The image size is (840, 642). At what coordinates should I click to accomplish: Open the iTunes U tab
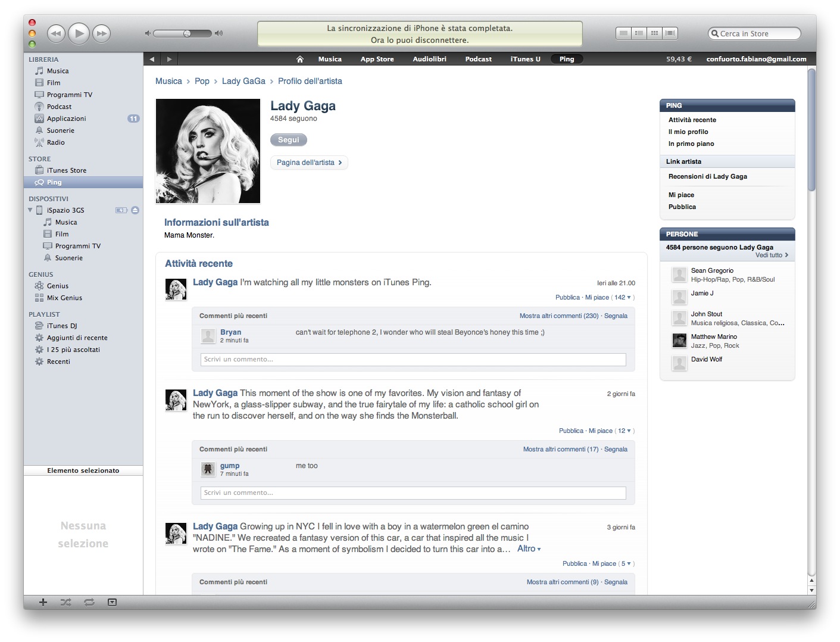click(x=526, y=59)
